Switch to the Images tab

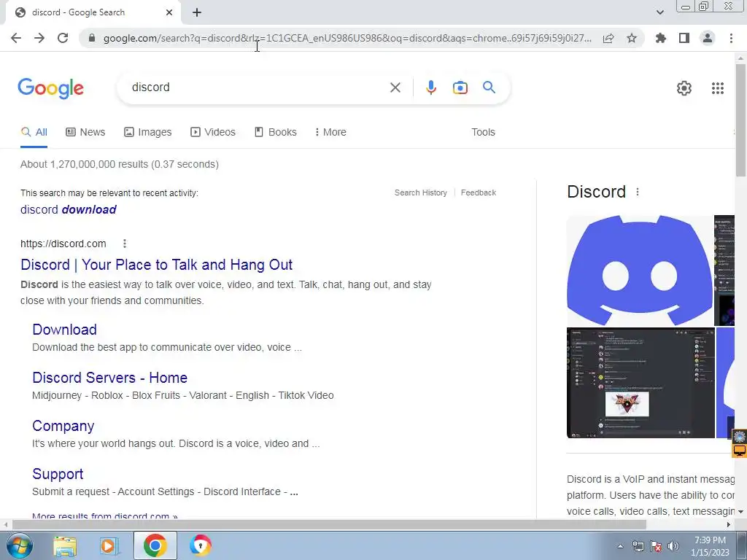147,133
